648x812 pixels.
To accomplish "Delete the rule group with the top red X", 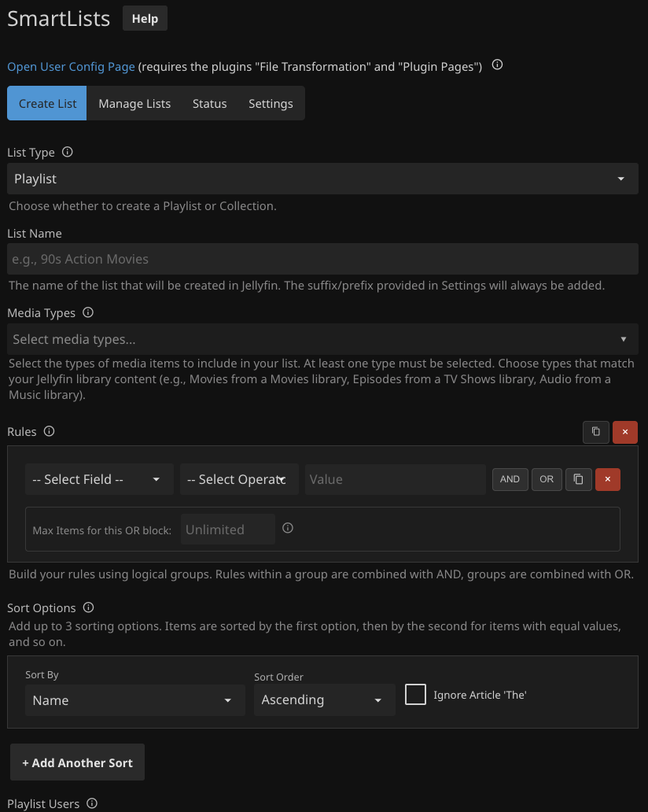I will tap(625, 432).
